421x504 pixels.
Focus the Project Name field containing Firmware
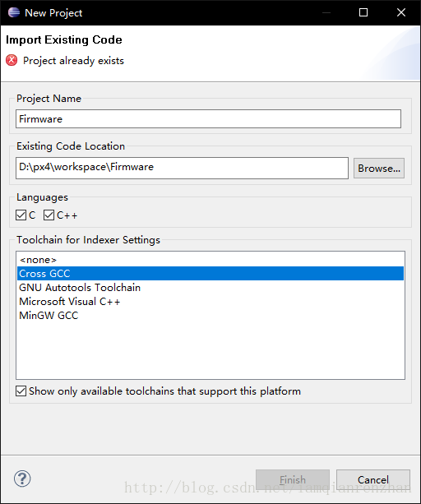click(x=208, y=119)
